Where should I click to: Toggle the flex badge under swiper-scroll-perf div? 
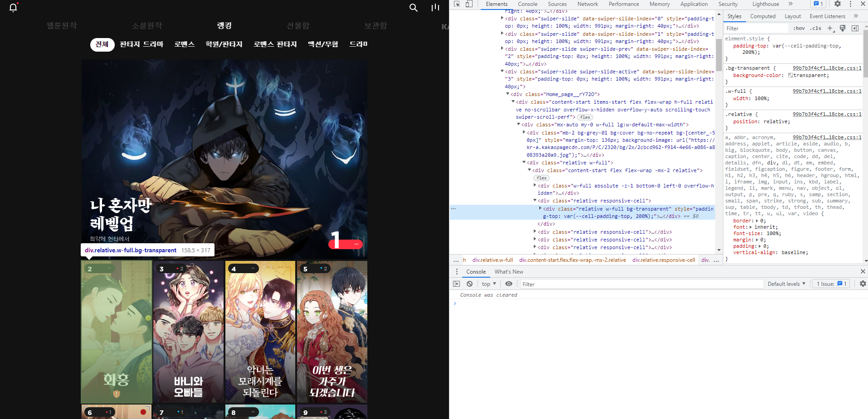pyautogui.click(x=585, y=117)
